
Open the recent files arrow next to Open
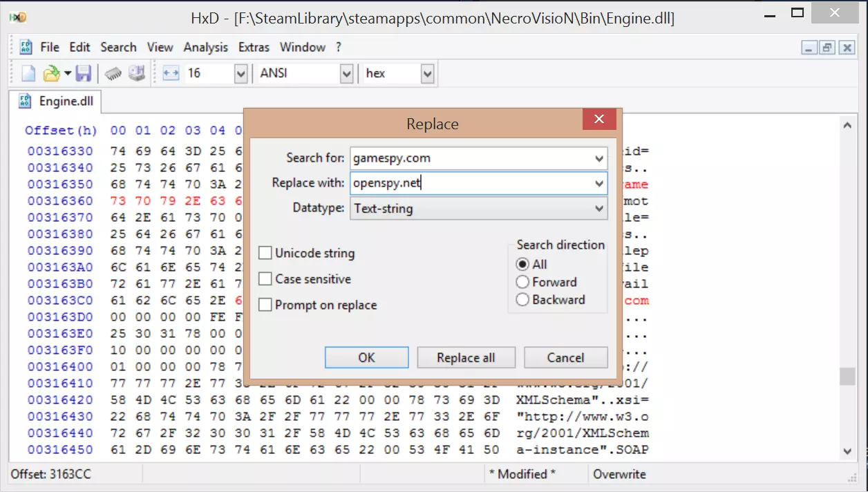[x=68, y=73]
